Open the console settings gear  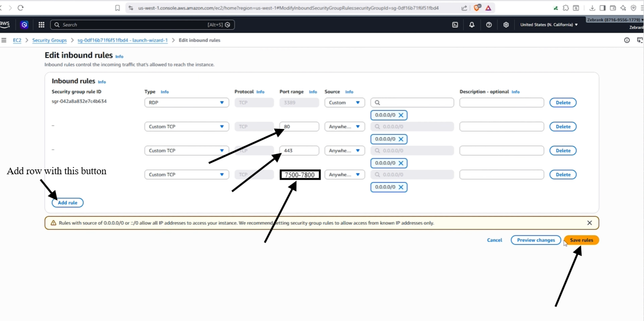[506, 25]
